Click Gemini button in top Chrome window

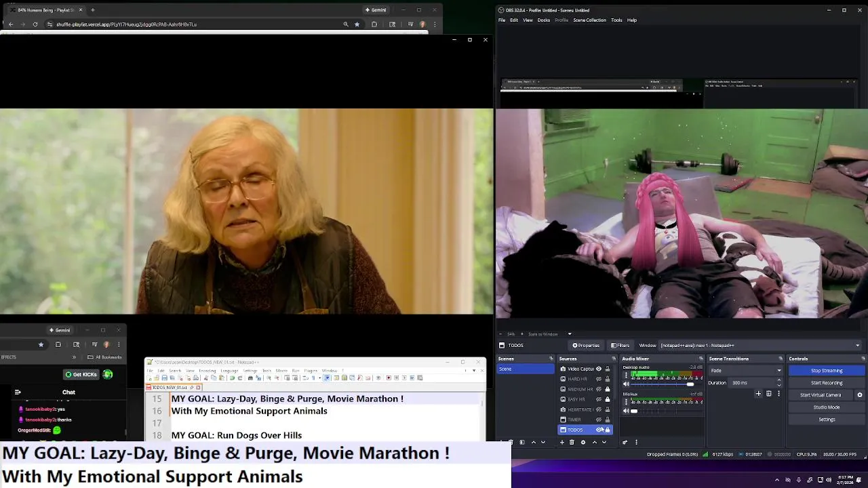point(375,10)
